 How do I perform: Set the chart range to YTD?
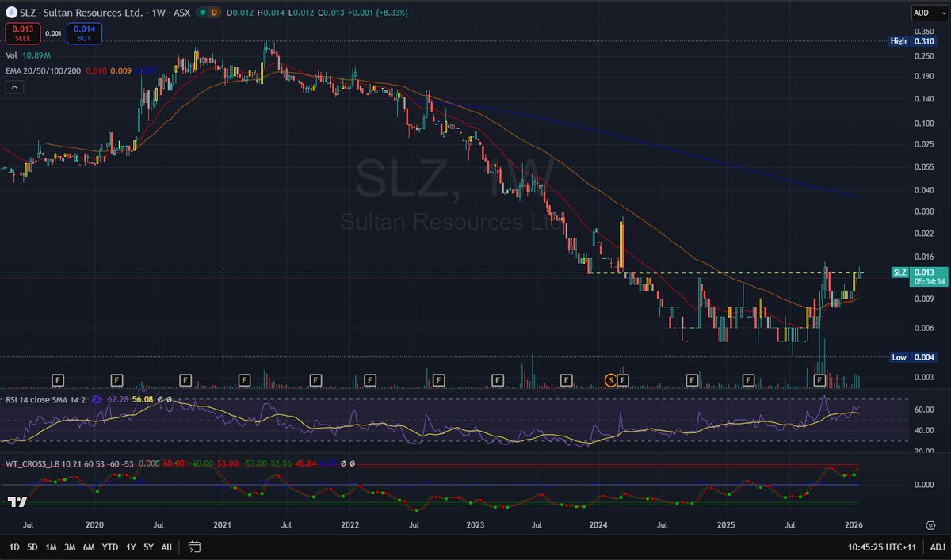[111, 547]
